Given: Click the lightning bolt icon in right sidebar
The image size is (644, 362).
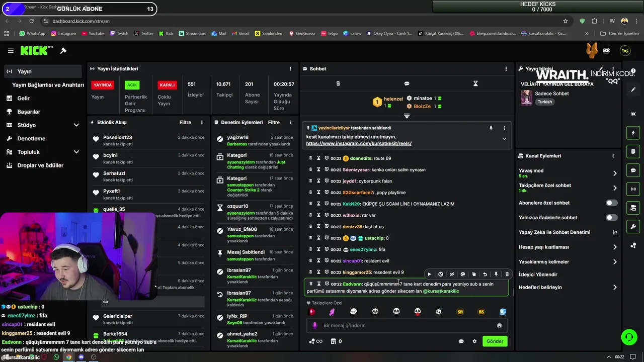Looking at the screenshot, I should (x=633, y=133).
